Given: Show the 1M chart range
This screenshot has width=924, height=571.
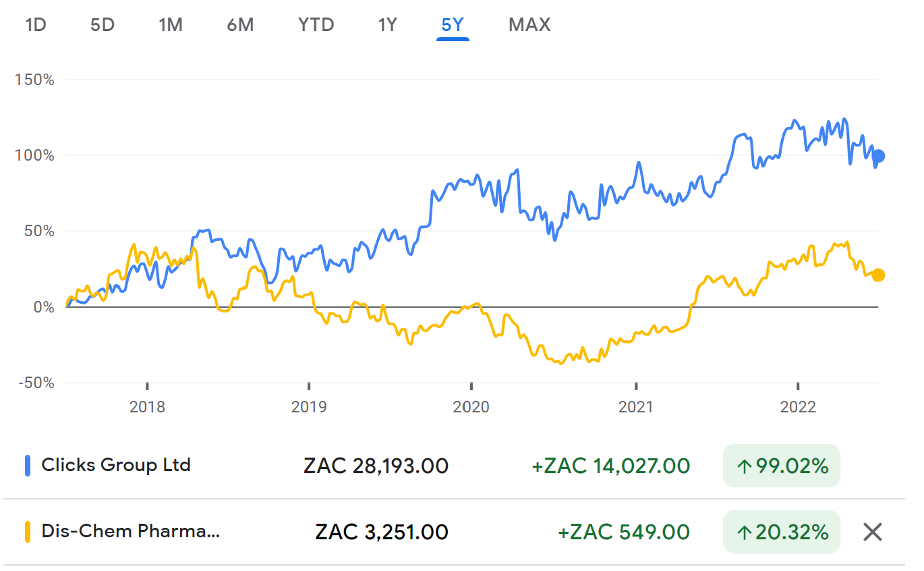Looking at the screenshot, I should pyautogui.click(x=171, y=25).
